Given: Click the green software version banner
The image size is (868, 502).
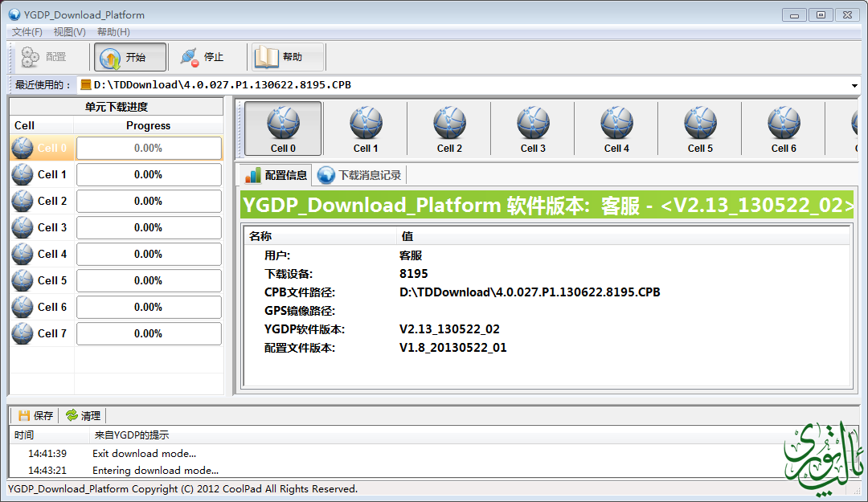Looking at the screenshot, I should (x=547, y=206).
